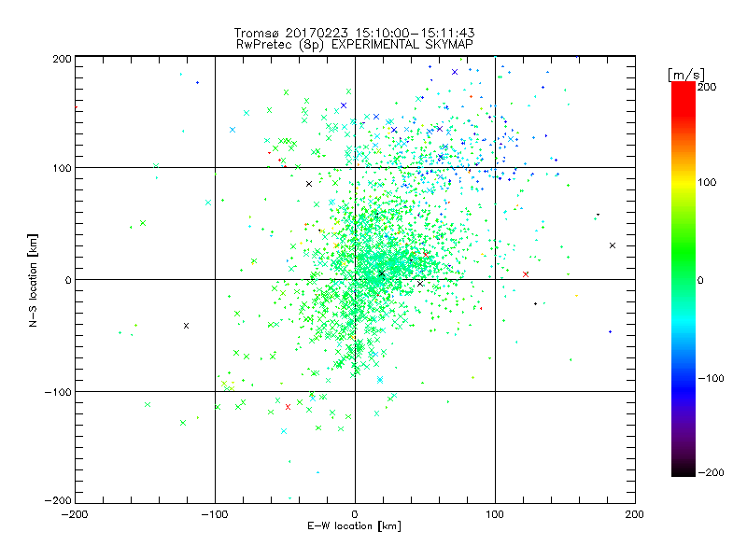Click the blue section of the colorbar near -100
747x560 pixels.
pos(684,381)
